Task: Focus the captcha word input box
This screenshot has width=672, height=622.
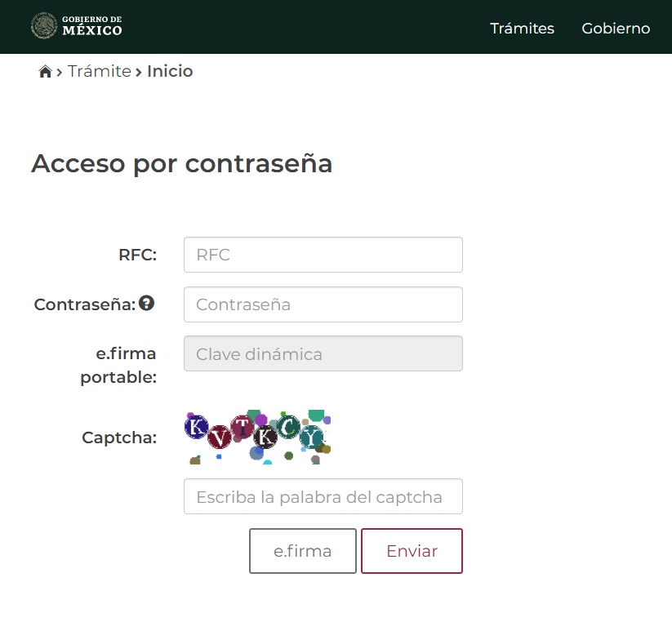Action: point(323,496)
